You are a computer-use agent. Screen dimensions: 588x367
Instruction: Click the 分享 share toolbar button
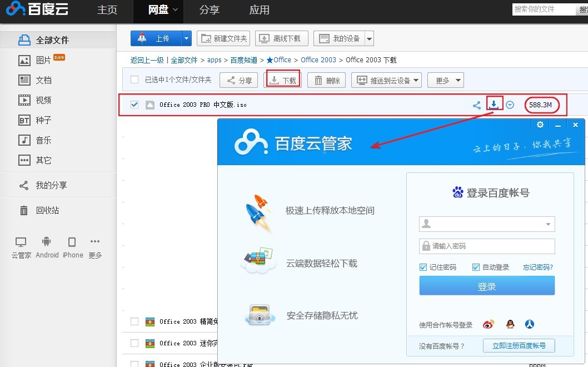(x=239, y=80)
